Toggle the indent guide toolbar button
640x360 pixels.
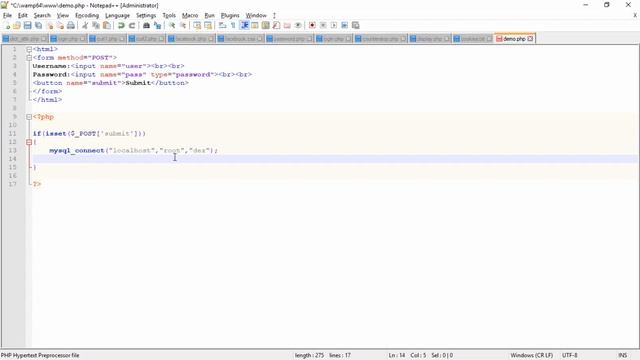[x=244, y=25]
